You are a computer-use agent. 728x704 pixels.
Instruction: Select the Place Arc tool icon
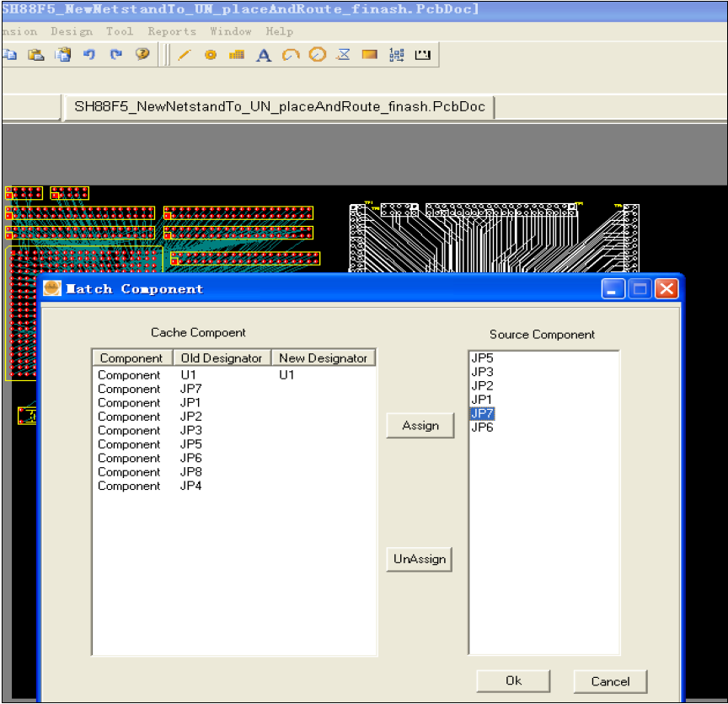point(291,55)
